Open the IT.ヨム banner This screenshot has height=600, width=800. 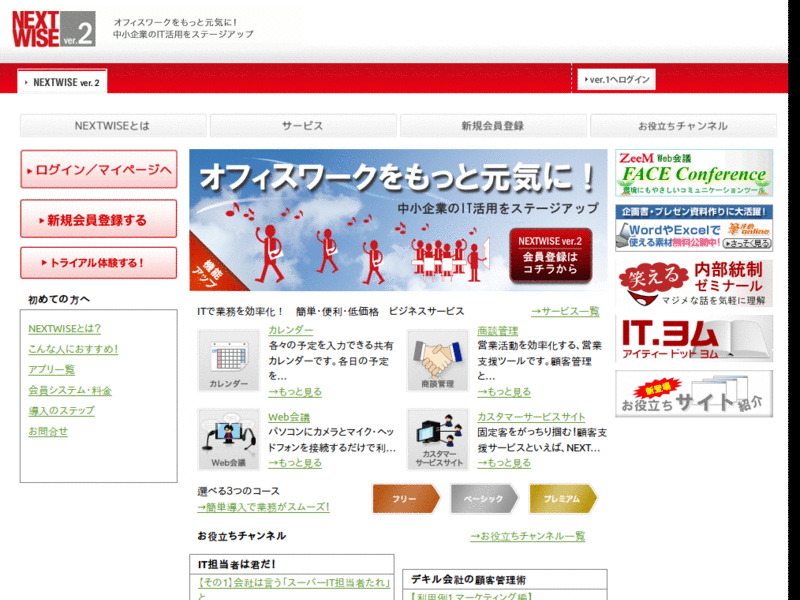tap(694, 339)
